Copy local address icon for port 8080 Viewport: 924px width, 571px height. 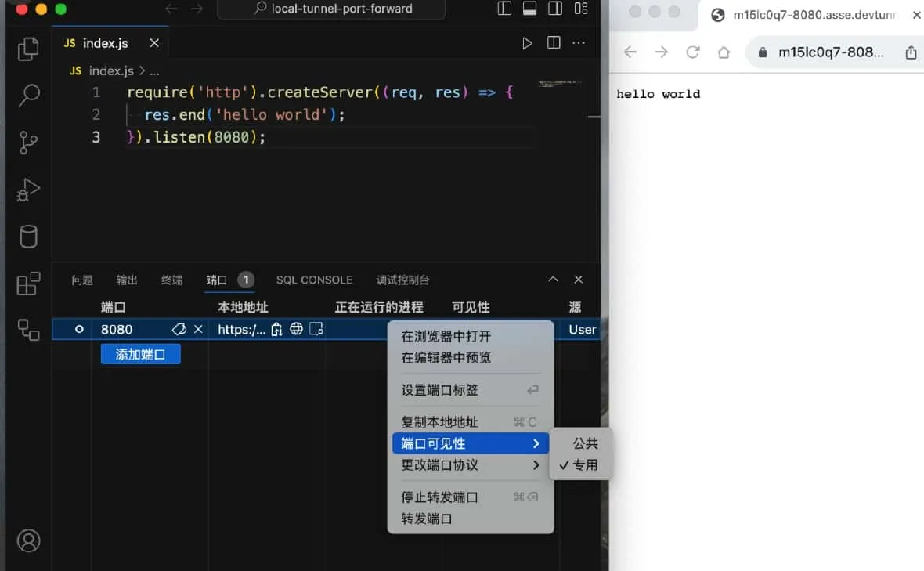[276, 330]
